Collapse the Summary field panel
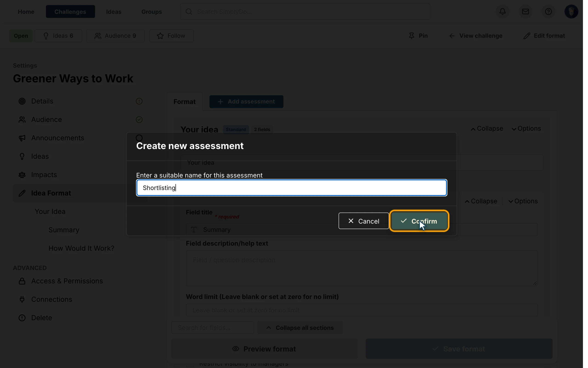 click(481, 201)
